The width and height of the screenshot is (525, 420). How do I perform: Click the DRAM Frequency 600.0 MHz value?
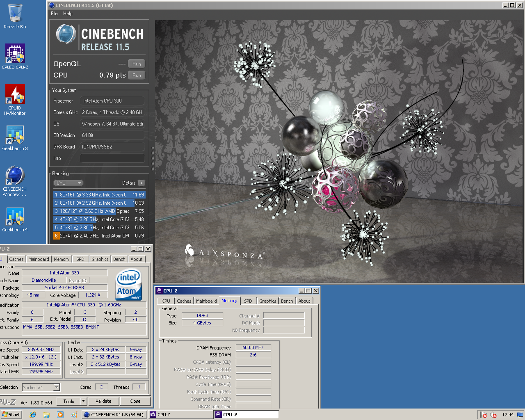pos(253,347)
